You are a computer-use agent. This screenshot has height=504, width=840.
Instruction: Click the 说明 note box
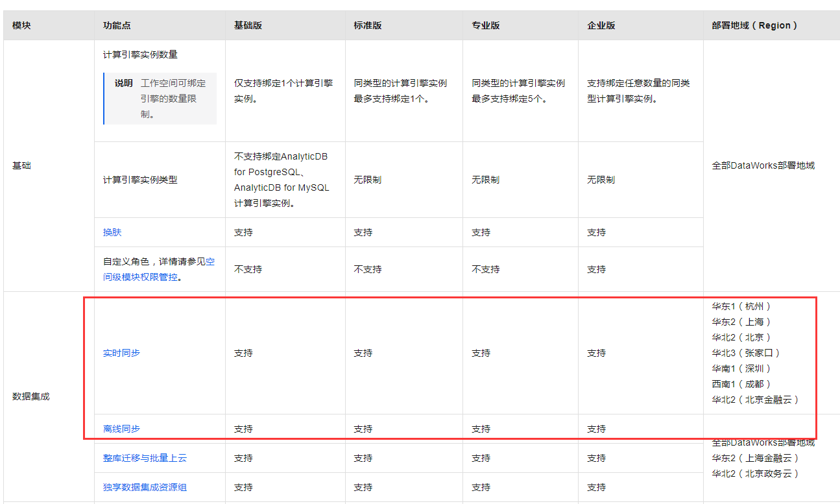pyautogui.click(x=160, y=99)
